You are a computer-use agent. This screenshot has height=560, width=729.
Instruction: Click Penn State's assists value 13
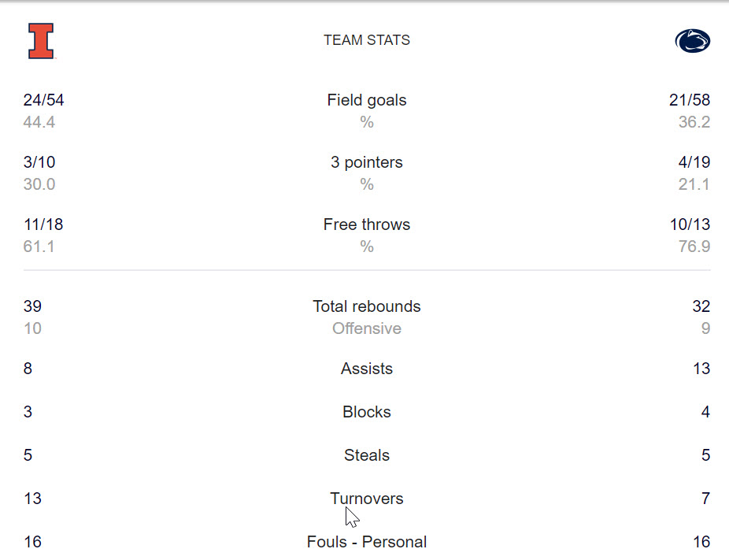pos(701,369)
